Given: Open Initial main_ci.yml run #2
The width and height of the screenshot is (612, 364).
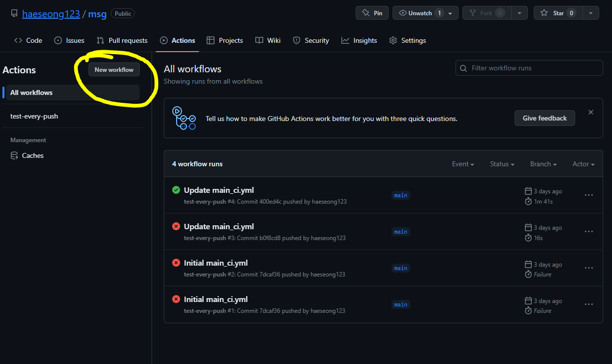Looking at the screenshot, I should tap(216, 263).
